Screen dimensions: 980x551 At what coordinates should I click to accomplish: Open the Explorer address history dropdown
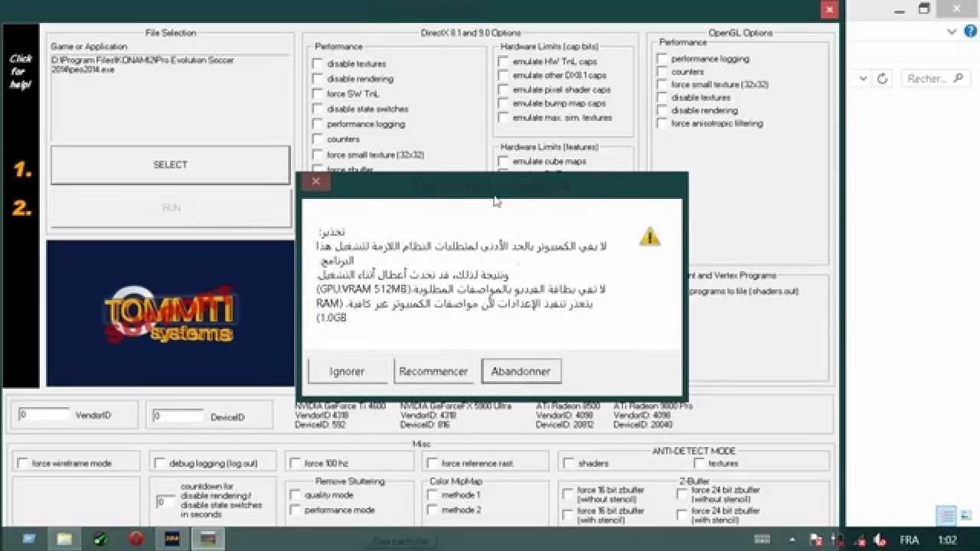click(x=863, y=78)
